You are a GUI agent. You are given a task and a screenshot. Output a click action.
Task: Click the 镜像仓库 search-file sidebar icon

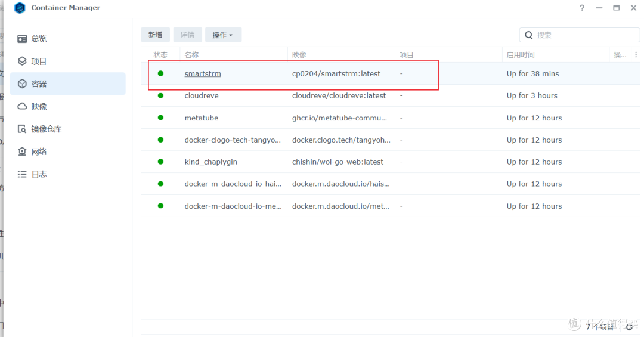(22, 129)
